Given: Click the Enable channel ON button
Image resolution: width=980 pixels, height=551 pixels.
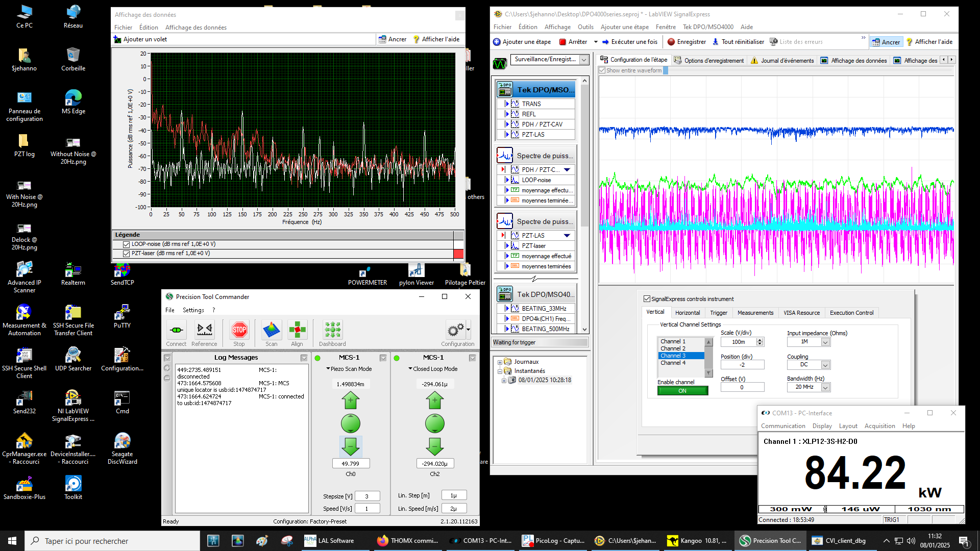Looking at the screenshot, I should [x=682, y=391].
